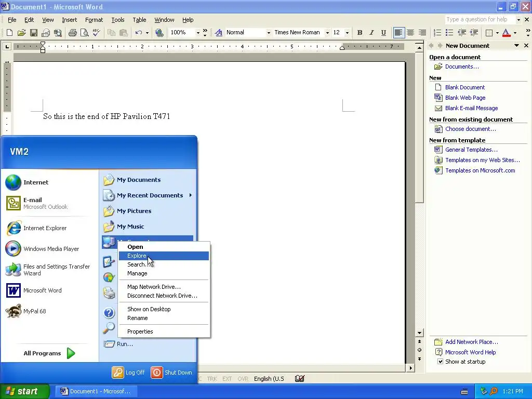Open the Style Normal dropdown

pos(269,33)
